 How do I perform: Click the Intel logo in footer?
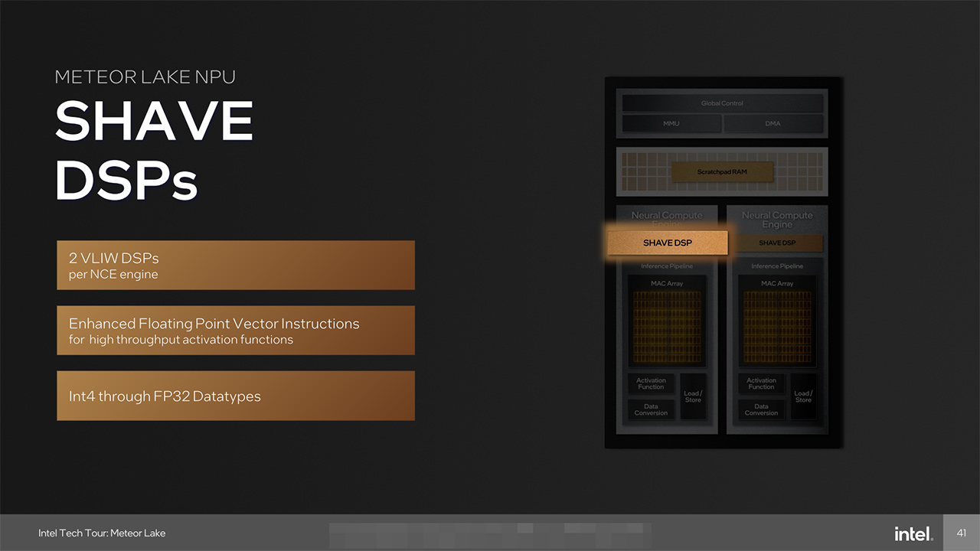(x=913, y=533)
